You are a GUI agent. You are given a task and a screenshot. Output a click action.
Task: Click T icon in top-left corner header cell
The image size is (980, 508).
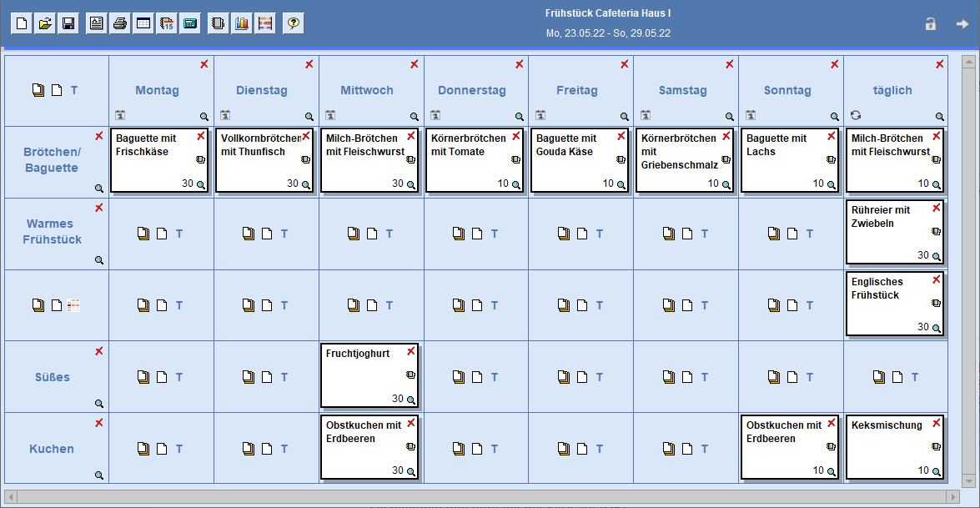point(73,91)
